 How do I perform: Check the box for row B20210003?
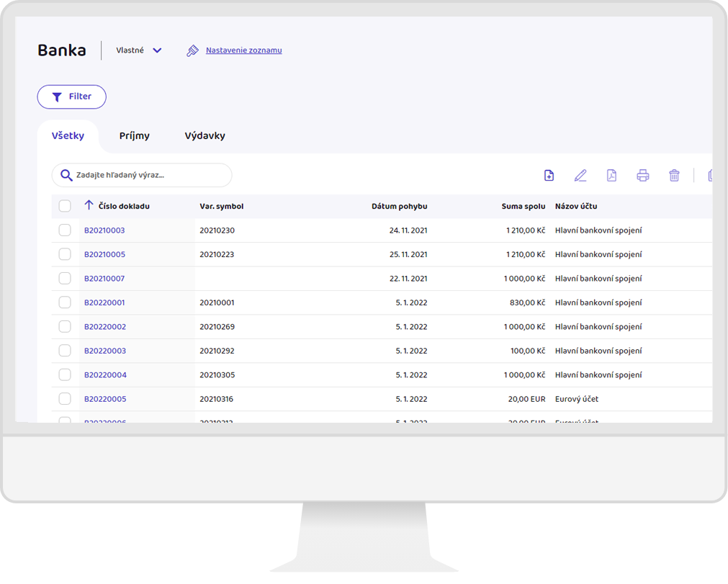click(x=65, y=230)
